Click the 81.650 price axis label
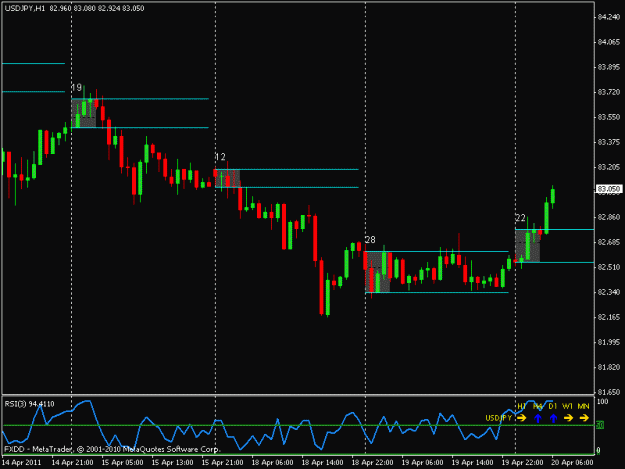The image size is (625, 469). pyautogui.click(x=609, y=392)
